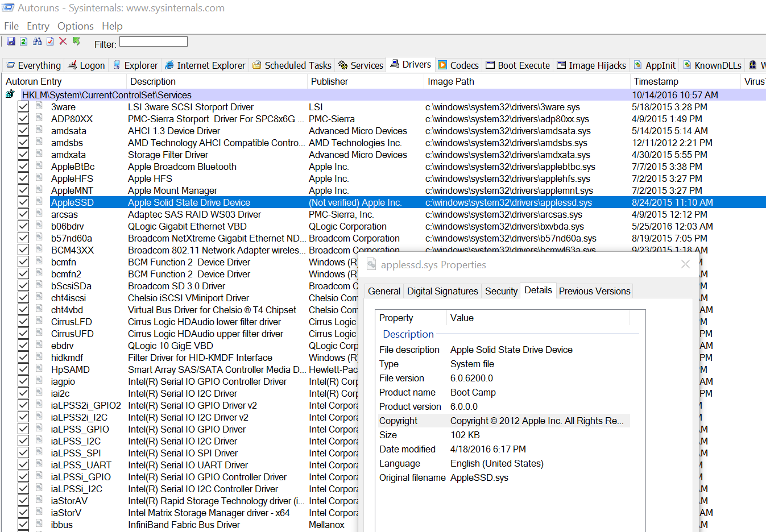Click the registry icon beside the HKLM Services key
This screenshot has width=766, height=532.
[x=10, y=94]
